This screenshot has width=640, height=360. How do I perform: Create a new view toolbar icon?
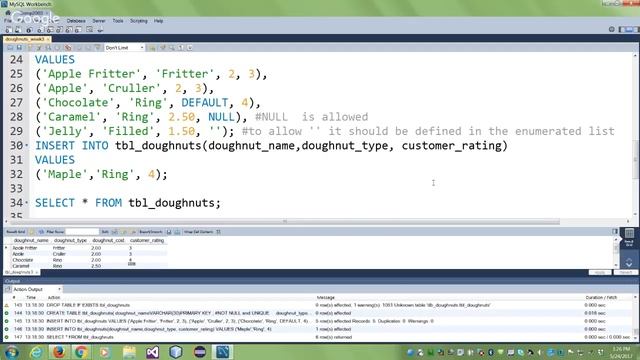click(x=59, y=30)
